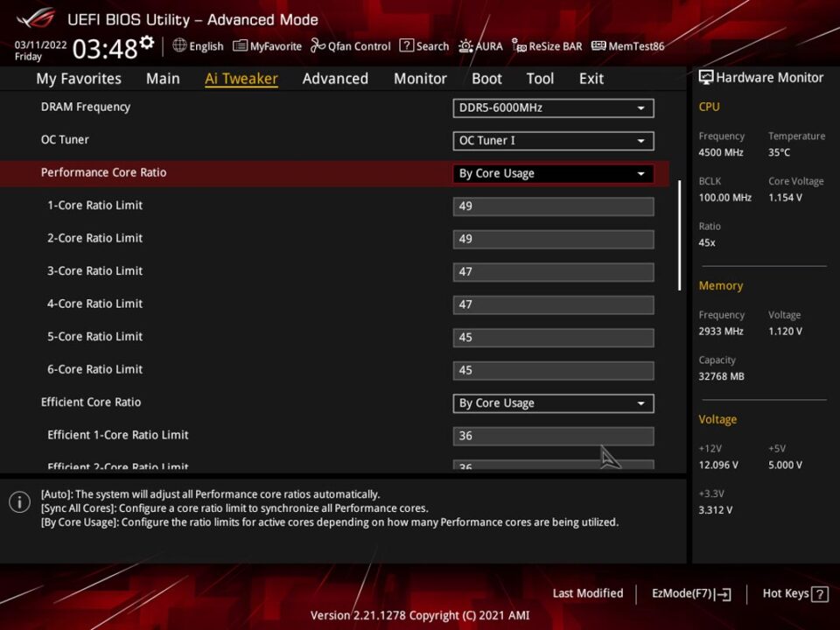The height and width of the screenshot is (630, 840).
Task: Click the settings list scrollbar
Action: [679, 235]
